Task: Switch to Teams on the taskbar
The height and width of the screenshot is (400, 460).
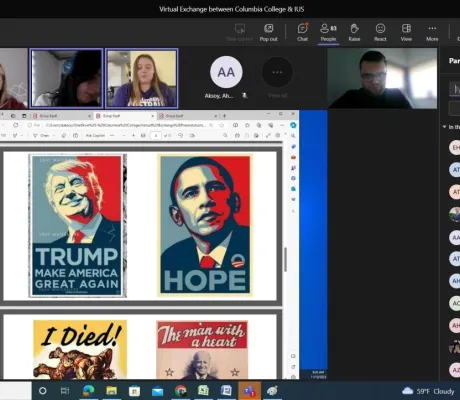Action: point(249,391)
